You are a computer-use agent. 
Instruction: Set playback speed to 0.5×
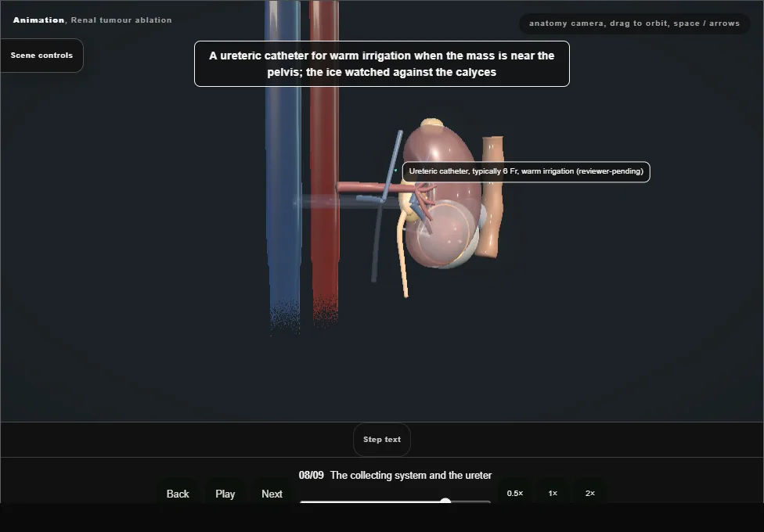[x=515, y=493]
